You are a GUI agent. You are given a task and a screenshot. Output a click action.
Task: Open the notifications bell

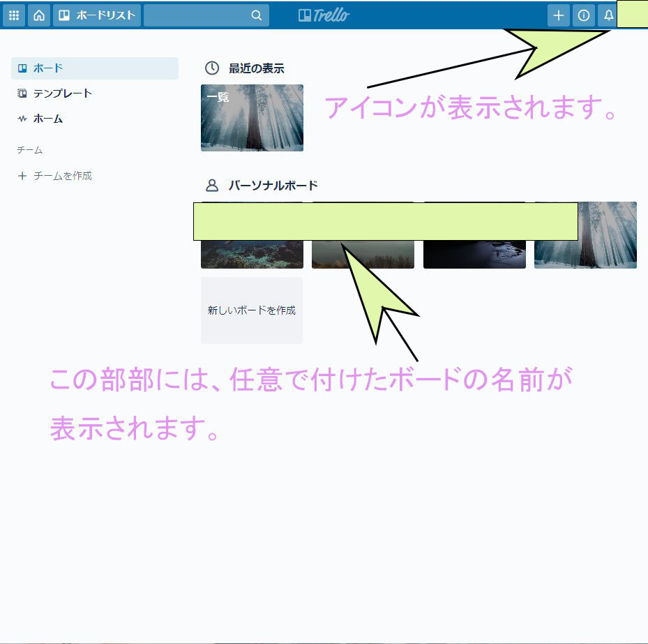pos(608,15)
